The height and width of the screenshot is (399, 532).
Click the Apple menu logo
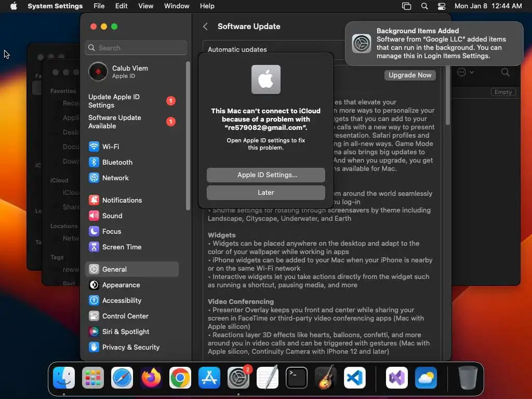pos(14,6)
